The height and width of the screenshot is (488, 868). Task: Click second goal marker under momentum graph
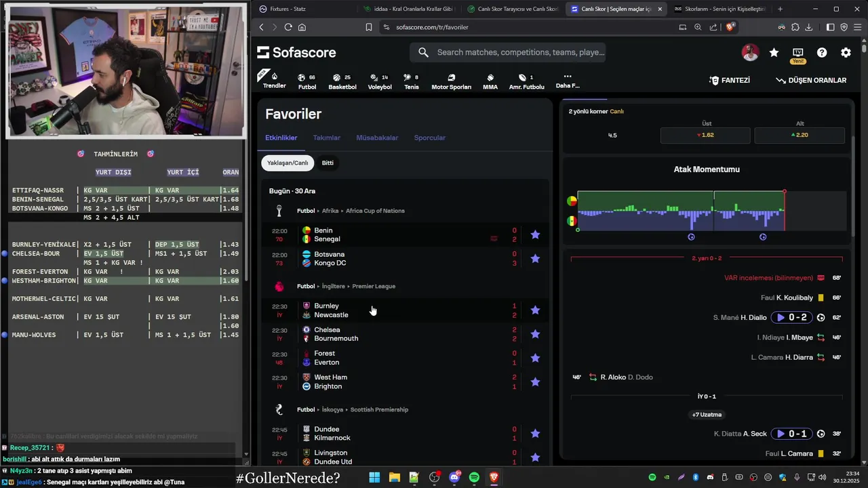763,237
